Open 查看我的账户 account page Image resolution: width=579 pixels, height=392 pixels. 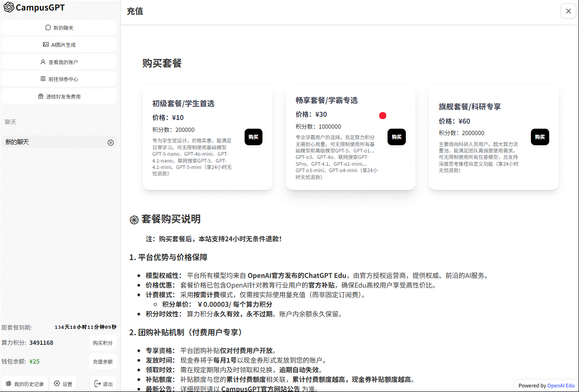point(59,62)
